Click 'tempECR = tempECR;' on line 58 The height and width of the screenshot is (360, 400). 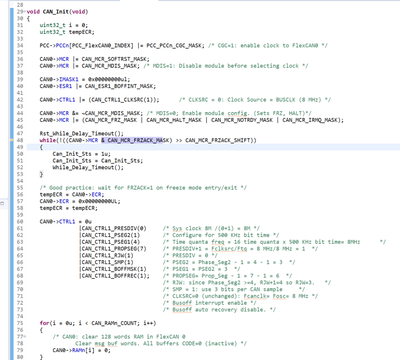[x=69, y=208]
